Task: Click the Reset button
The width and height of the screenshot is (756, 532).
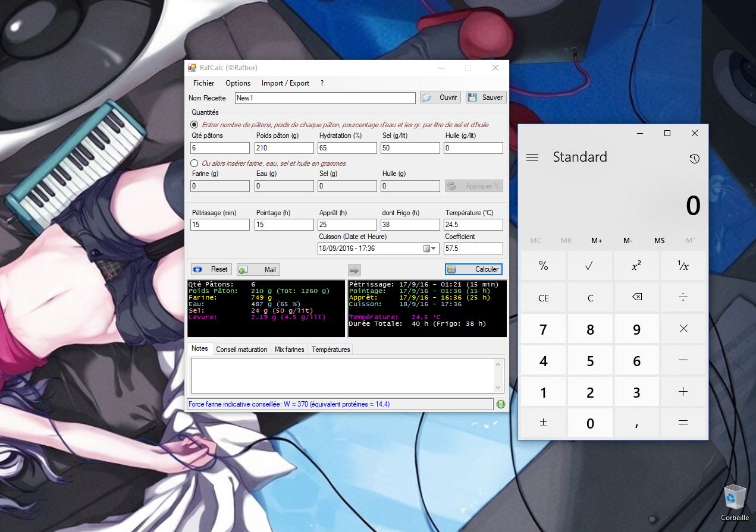Action: pyautogui.click(x=211, y=269)
